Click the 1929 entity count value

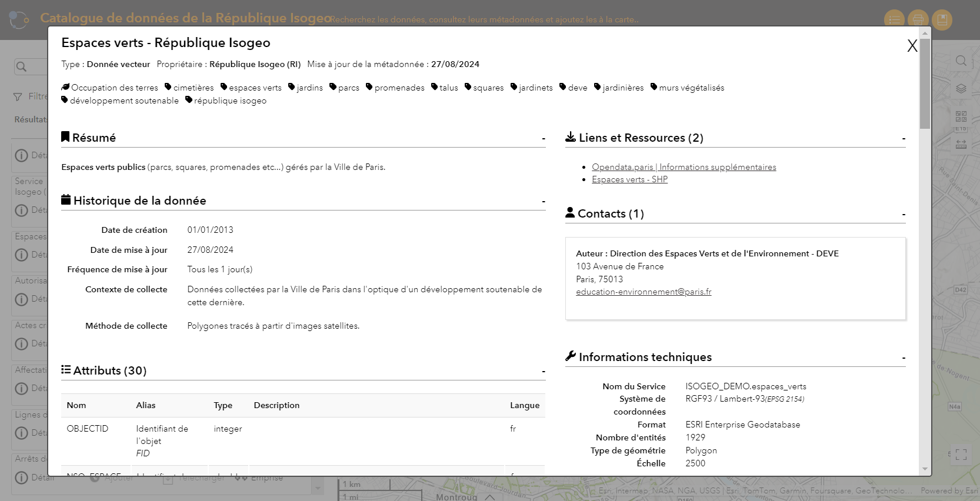pos(695,437)
